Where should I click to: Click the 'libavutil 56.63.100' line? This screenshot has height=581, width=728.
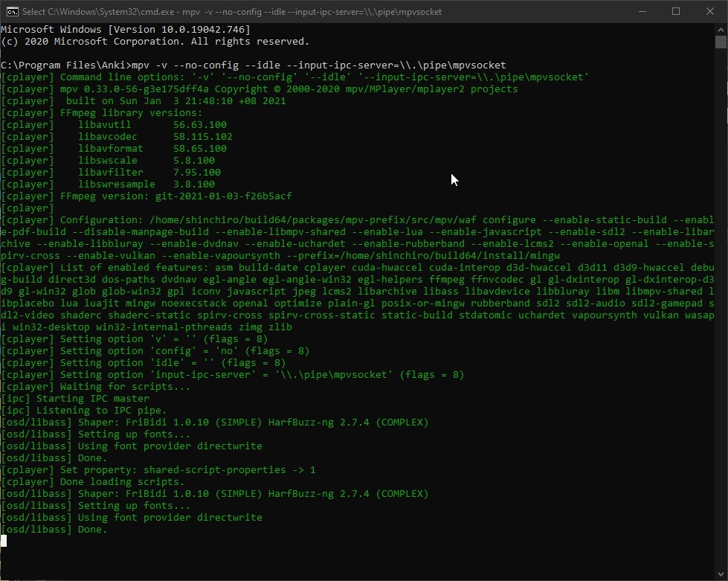pyautogui.click(x=114, y=124)
